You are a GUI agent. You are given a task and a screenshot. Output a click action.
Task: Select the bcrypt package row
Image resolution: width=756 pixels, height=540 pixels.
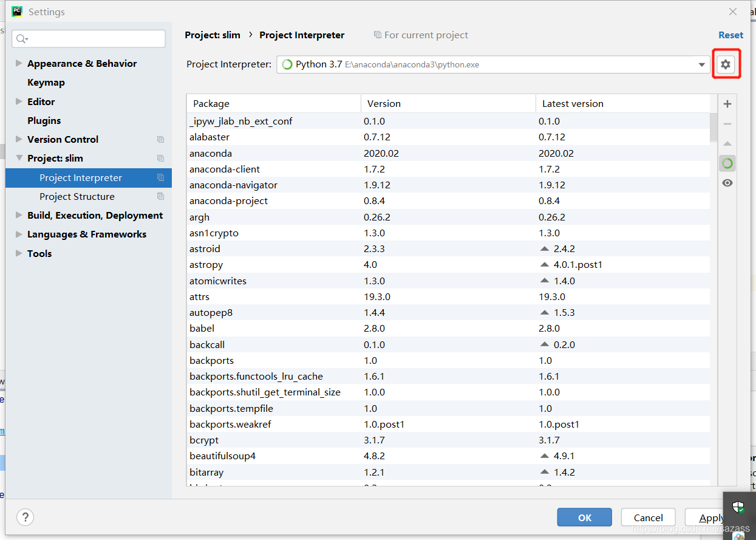click(x=448, y=440)
